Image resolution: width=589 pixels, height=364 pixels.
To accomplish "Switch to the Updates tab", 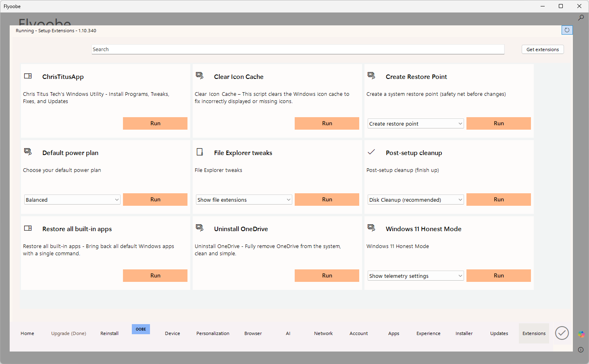I will [x=499, y=333].
